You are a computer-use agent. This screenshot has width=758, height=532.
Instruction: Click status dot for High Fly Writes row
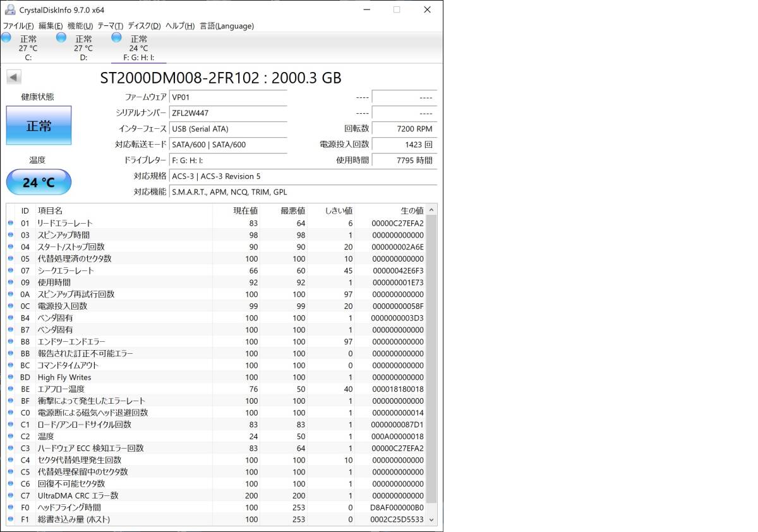tap(10, 377)
